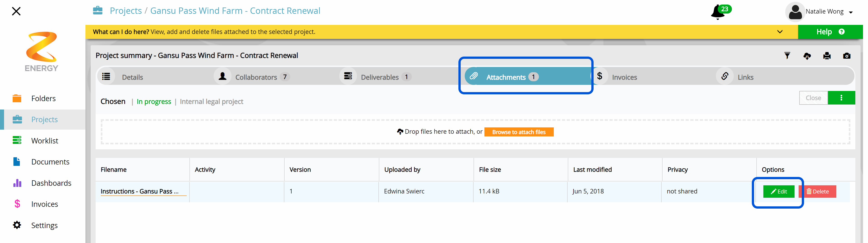
Task: Click the Close button
Action: (x=813, y=98)
